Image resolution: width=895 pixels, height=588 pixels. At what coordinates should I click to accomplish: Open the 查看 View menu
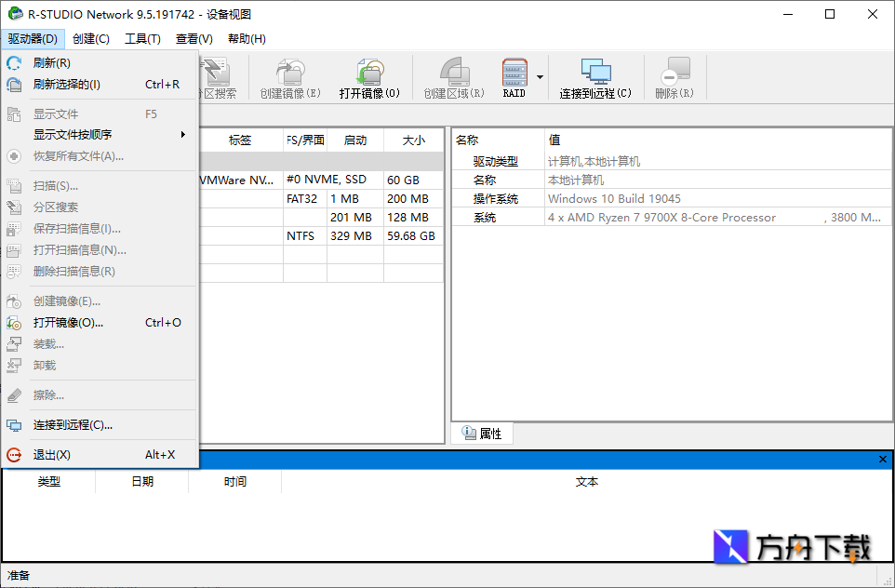pyautogui.click(x=192, y=38)
